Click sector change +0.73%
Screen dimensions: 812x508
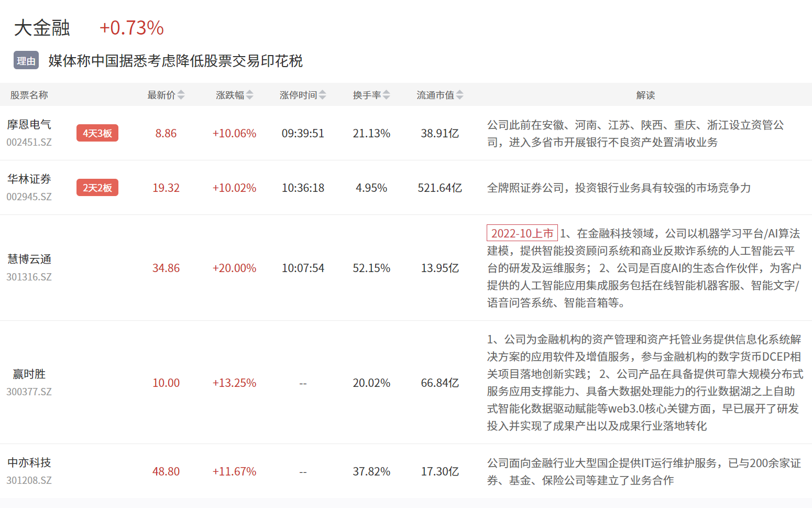click(x=131, y=28)
